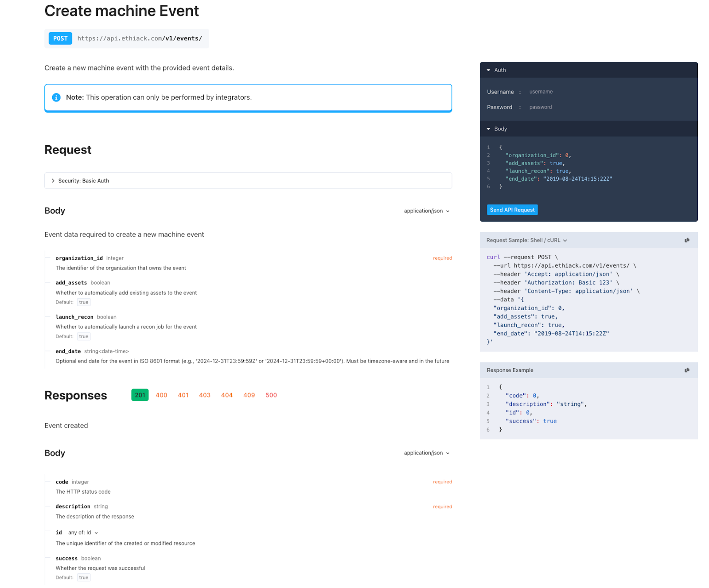The width and height of the screenshot is (709, 588).
Task: Collapse the Auth section arrow
Action: coord(488,70)
